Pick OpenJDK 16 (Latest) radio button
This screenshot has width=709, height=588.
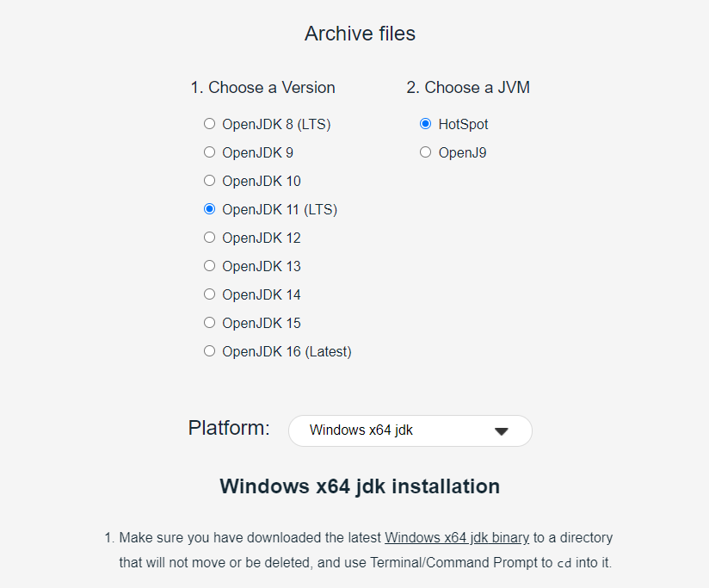pyautogui.click(x=209, y=351)
